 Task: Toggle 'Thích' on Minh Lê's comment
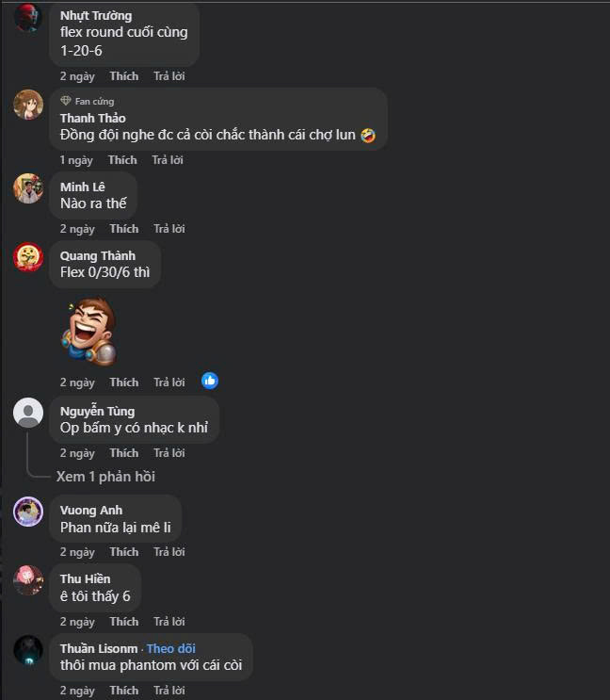[123, 229]
